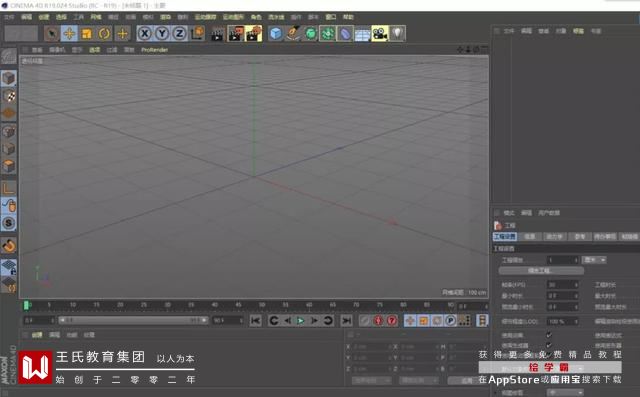
Task: Play the animation forwards
Action: (x=301, y=321)
